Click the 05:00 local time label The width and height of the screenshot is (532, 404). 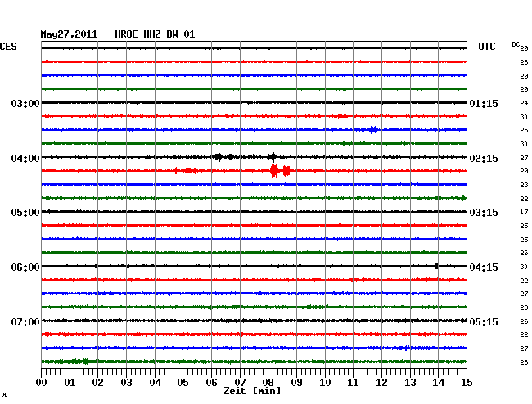[25, 213]
